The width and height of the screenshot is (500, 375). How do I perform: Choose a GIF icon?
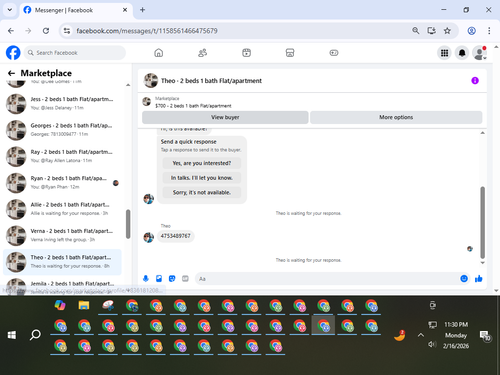[185, 279]
